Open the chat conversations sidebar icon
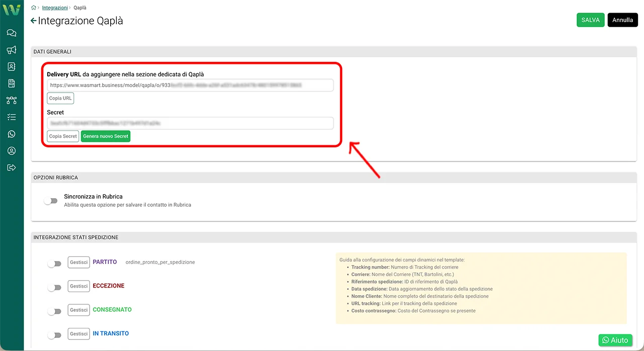Screen dimensions: 644x351 pos(12,33)
